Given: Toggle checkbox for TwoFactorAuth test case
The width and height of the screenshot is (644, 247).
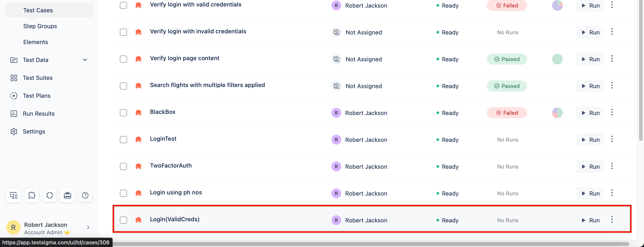Looking at the screenshot, I should (123, 166).
